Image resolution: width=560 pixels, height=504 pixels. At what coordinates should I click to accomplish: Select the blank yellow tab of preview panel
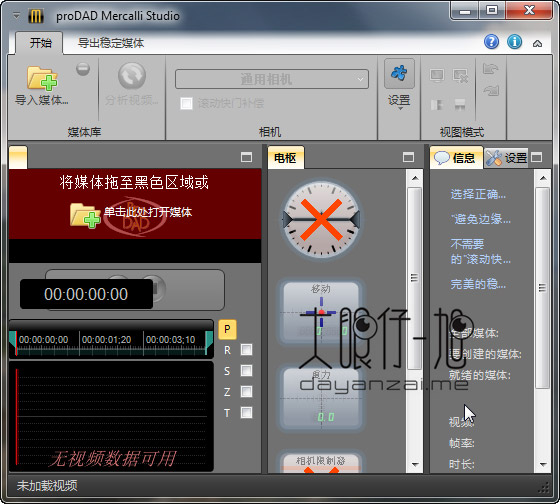pos(18,157)
